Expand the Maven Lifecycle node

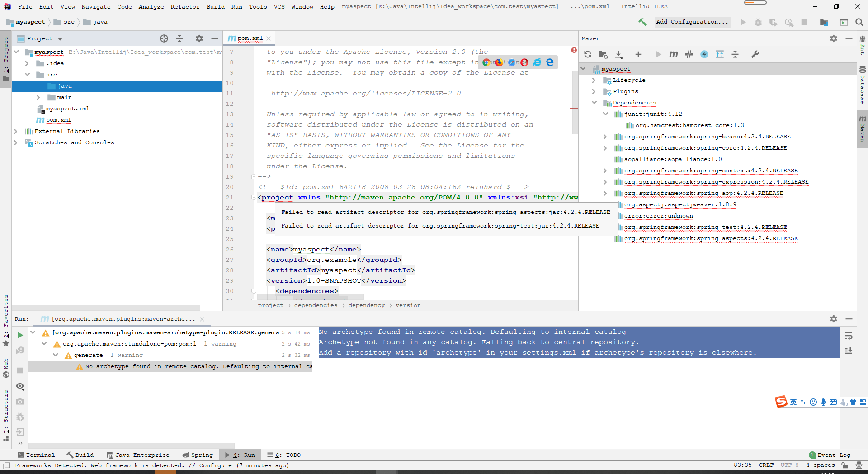point(594,80)
